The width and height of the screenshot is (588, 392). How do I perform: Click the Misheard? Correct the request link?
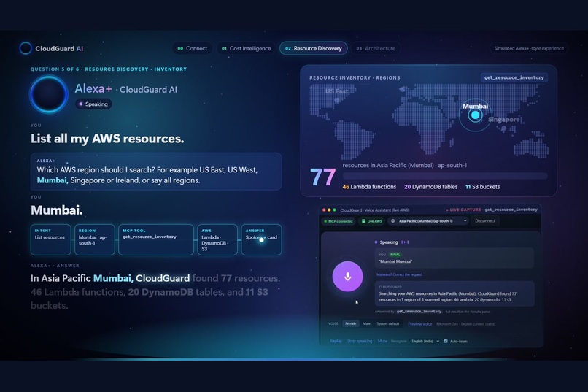click(x=399, y=274)
